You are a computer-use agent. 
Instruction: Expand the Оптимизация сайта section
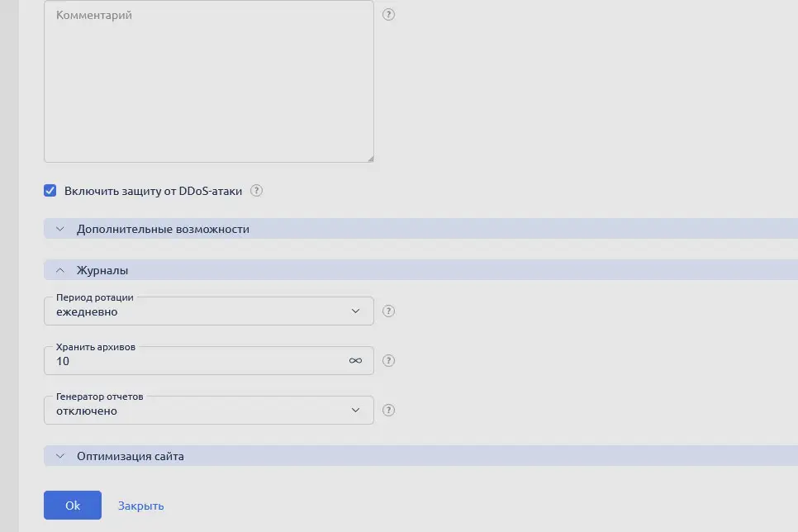[130, 455]
